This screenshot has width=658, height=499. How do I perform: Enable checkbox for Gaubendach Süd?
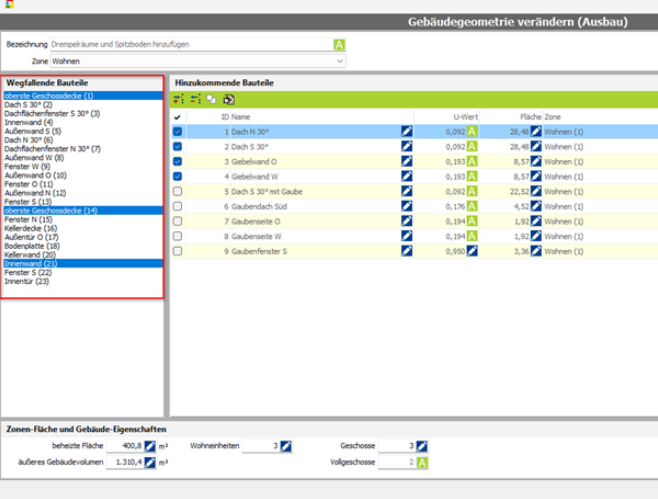pos(178,206)
